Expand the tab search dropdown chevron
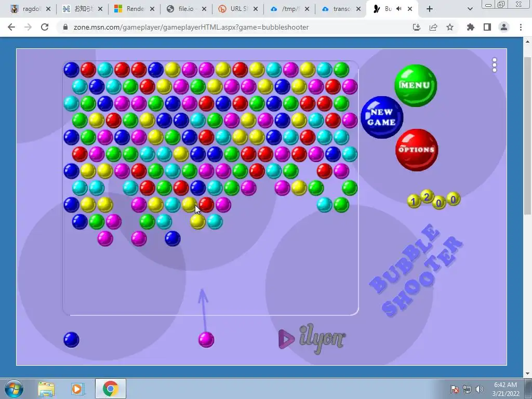 pos(470,9)
